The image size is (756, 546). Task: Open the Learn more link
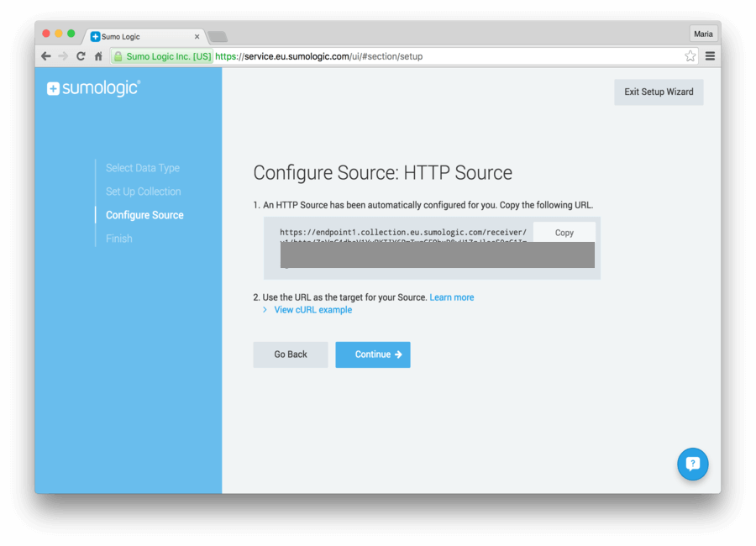point(452,297)
